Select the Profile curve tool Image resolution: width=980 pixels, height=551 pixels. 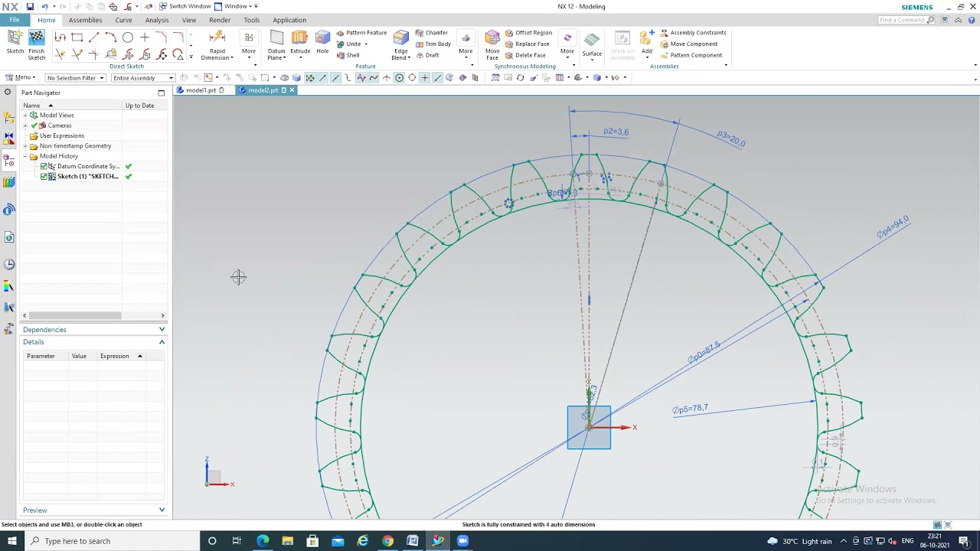tap(60, 37)
